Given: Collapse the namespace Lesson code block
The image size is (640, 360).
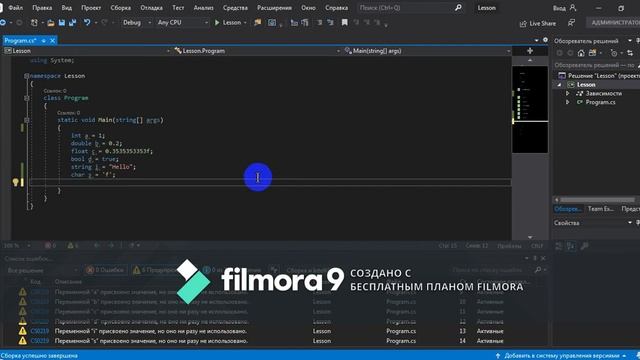Looking at the screenshot, I should click(27, 76).
